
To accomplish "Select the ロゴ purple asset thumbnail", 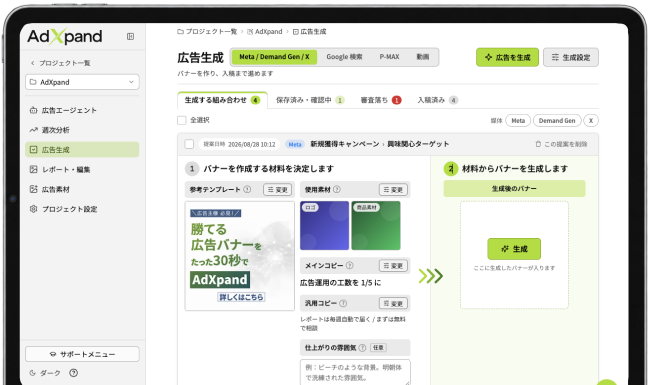I will coord(324,225).
